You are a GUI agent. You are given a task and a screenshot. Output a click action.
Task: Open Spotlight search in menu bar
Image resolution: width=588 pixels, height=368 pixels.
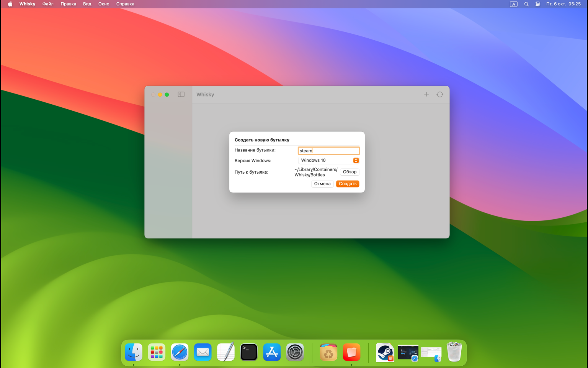click(x=526, y=4)
